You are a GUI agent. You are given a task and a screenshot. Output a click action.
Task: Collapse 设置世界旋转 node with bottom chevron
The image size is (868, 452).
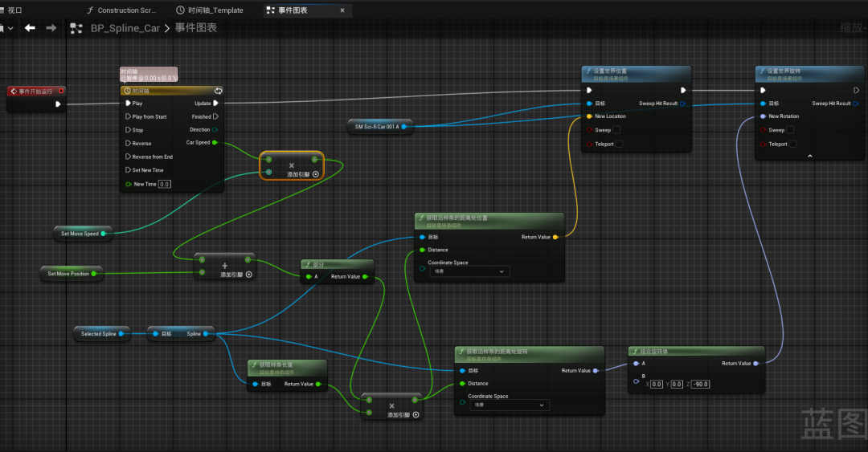[x=810, y=156]
